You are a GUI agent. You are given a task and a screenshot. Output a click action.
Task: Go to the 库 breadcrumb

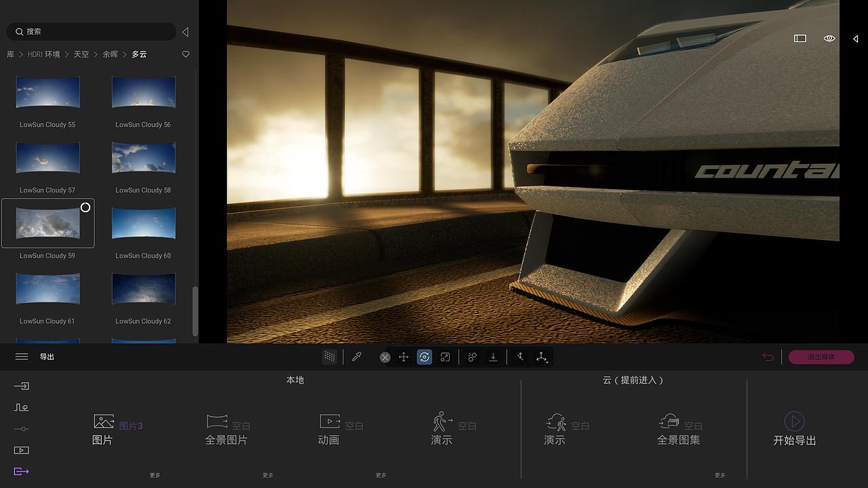pos(10,54)
